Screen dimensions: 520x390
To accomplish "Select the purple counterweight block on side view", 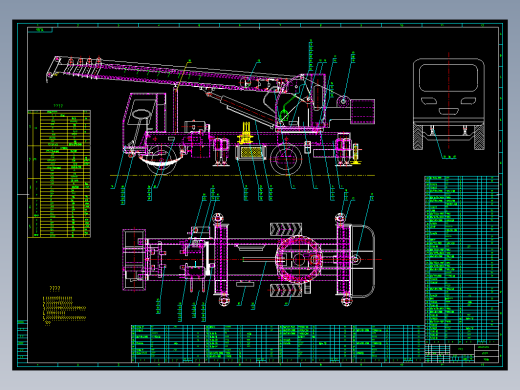I will tap(362, 111).
